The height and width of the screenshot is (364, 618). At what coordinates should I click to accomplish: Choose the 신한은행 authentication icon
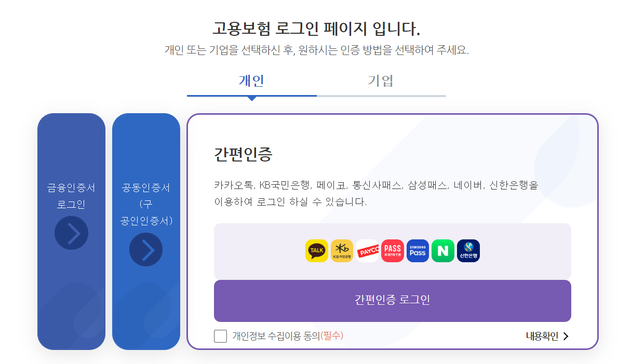468,250
